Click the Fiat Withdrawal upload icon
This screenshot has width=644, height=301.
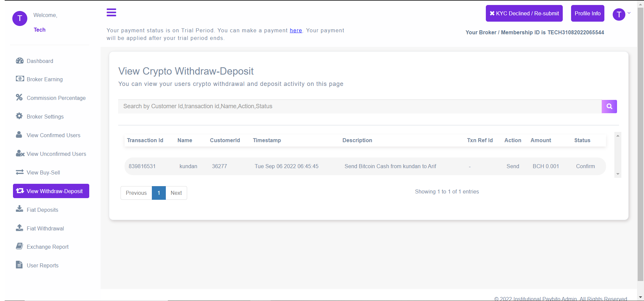tap(20, 228)
